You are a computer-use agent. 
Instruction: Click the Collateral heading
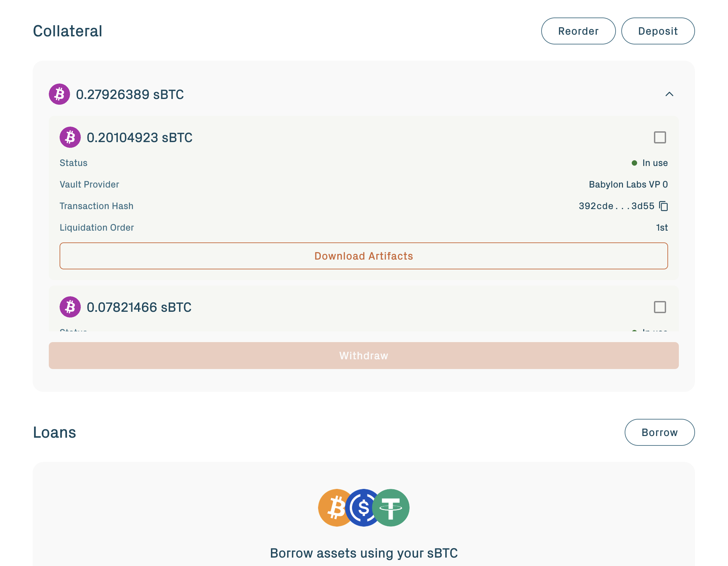67,31
